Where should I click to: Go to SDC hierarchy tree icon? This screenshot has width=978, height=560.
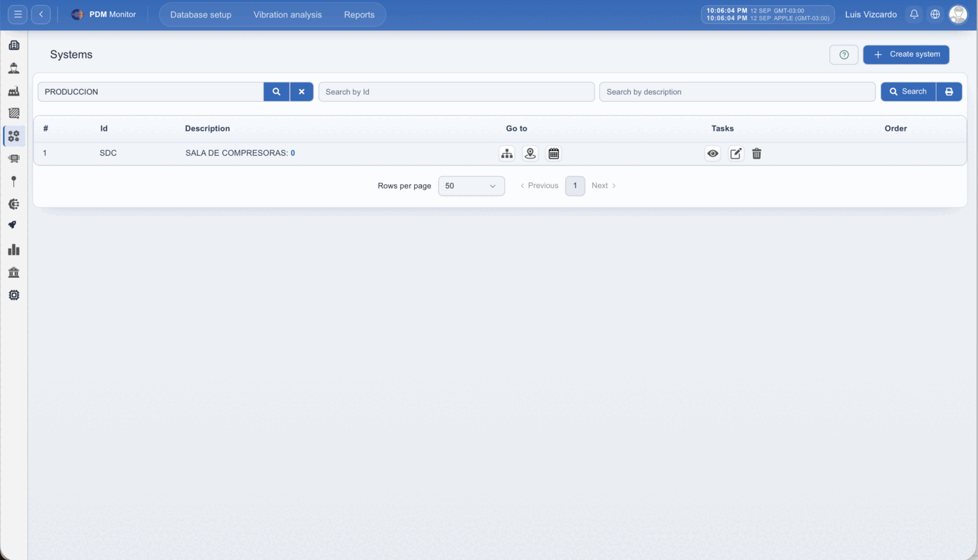(507, 154)
